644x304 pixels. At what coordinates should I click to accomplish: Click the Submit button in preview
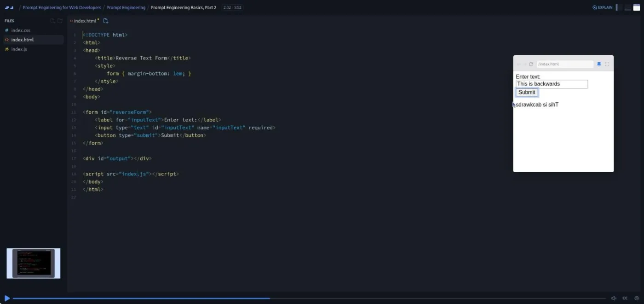(x=527, y=92)
